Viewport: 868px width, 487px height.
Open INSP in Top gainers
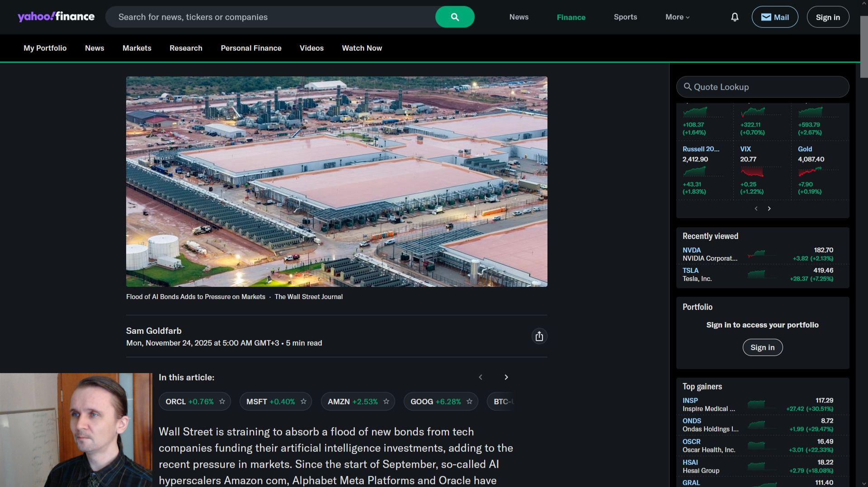[x=690, y=400]
